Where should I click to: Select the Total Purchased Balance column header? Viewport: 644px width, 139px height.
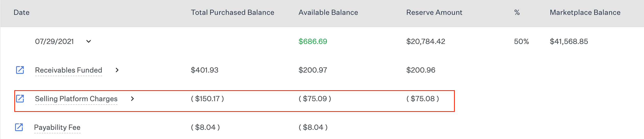[232, 12]
